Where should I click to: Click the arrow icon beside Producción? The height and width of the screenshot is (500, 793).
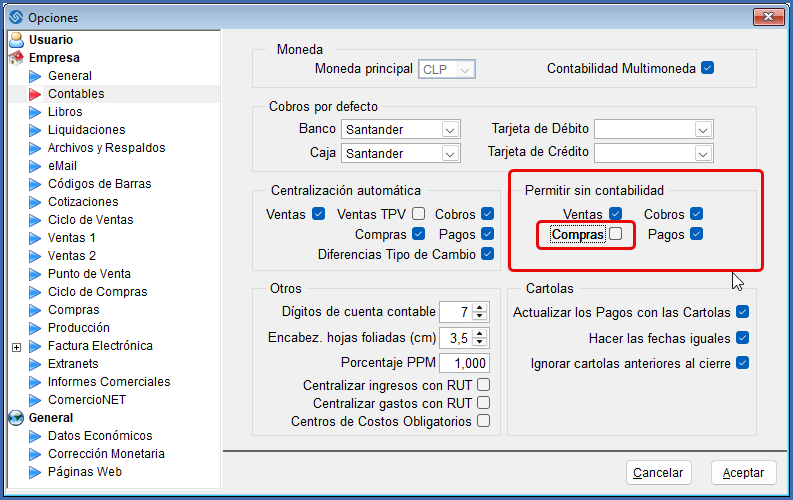click(35, 328)
